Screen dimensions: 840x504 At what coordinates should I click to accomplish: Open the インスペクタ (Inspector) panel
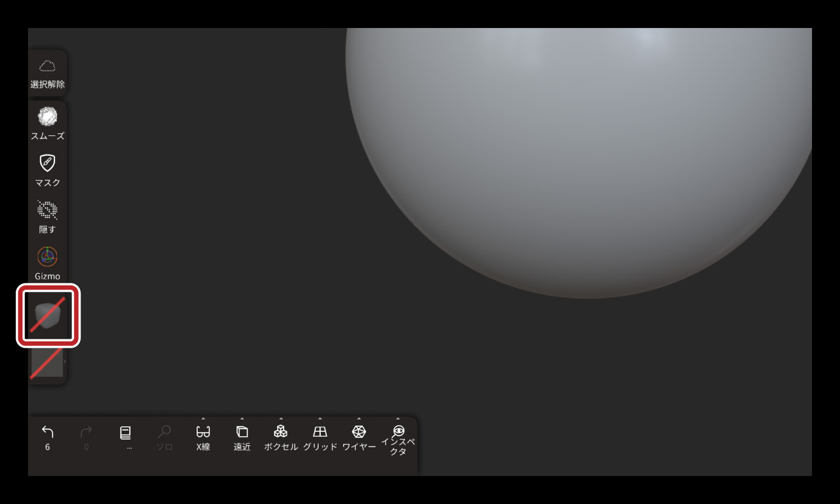coord(398,432)
